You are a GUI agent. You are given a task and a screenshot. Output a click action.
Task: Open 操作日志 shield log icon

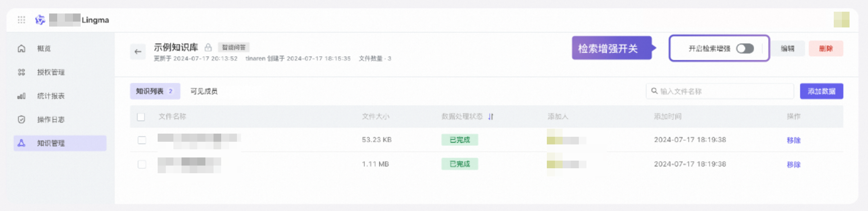pos(21,120)
